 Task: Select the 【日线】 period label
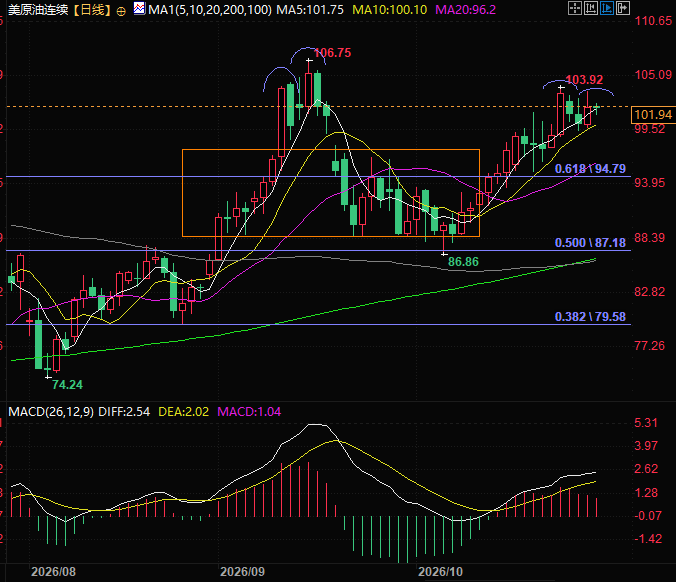91,10
